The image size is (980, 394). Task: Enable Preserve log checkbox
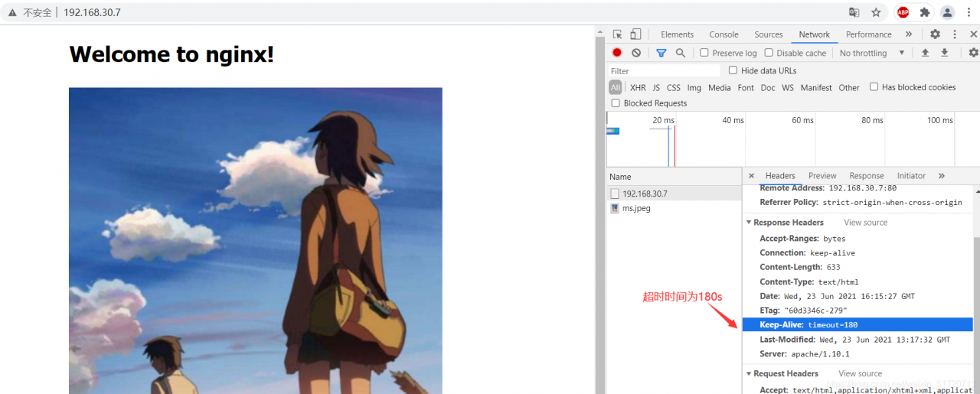(x=704, y=53)
